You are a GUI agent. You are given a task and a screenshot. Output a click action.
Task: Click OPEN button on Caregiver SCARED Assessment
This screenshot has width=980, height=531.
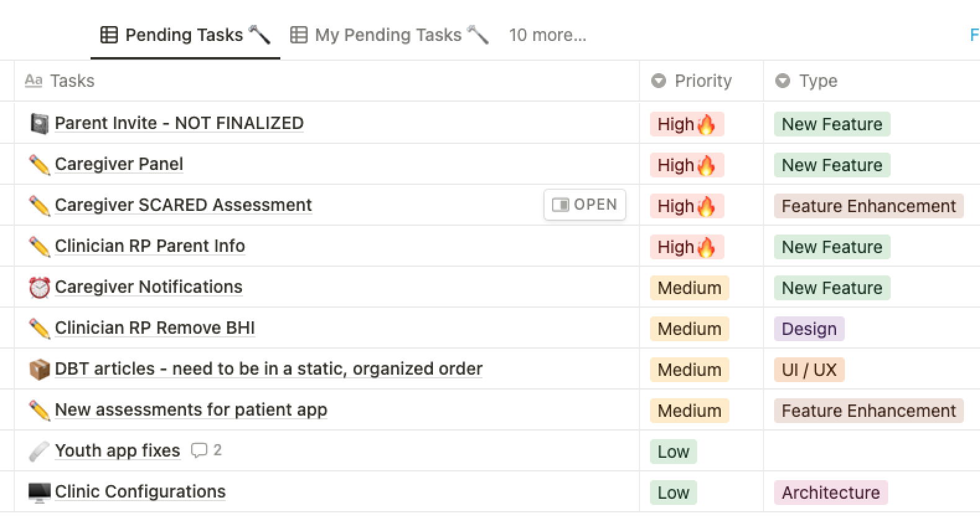pos(585,205)
